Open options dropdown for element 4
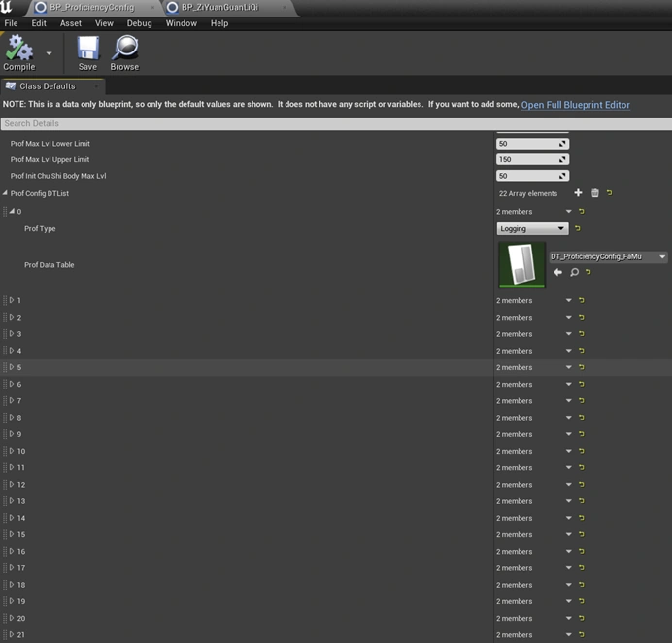This screenshot has width=672, height=643. click(x=568, y=351)
